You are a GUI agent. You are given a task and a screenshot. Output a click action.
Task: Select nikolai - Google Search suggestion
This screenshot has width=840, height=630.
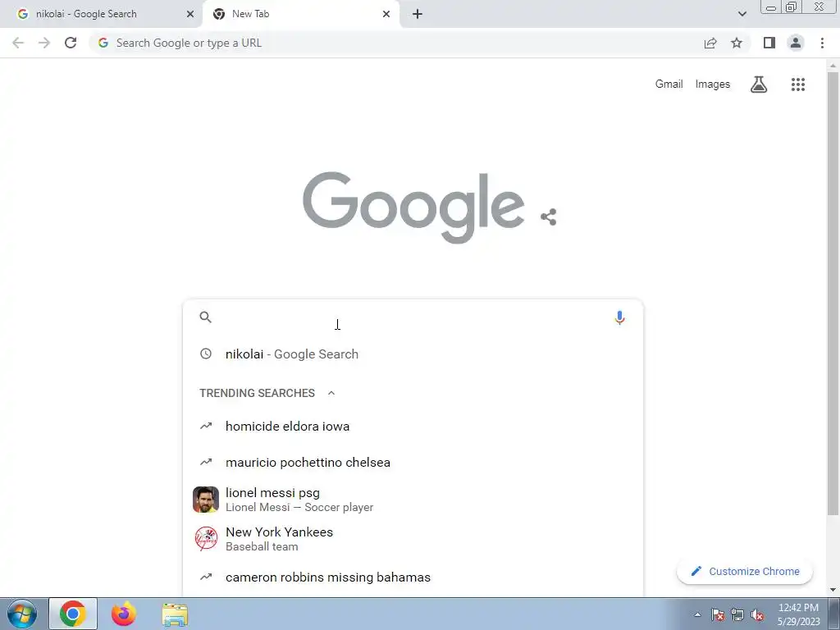pos(413,354)
